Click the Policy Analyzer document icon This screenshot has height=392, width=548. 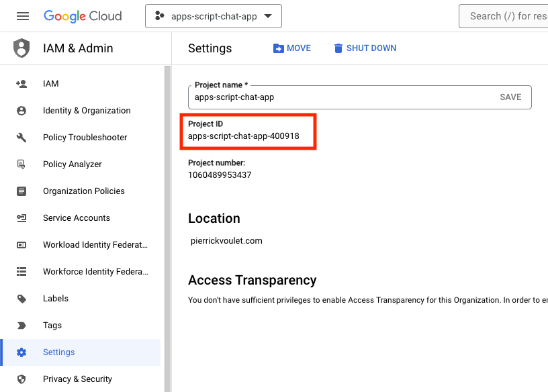click(x=21, y=164)
